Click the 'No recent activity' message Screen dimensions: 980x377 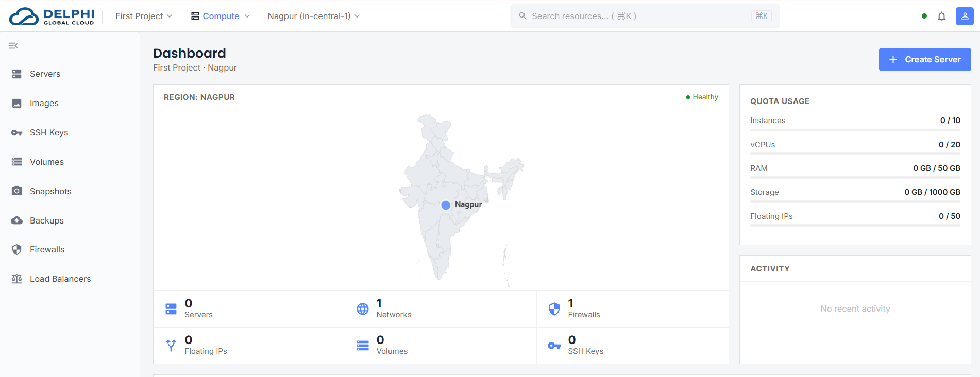click(x=855, y=309)
